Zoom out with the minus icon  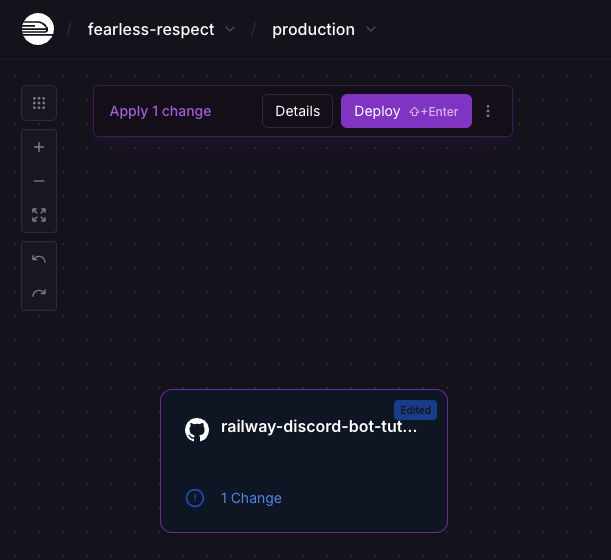coord(39,181)
